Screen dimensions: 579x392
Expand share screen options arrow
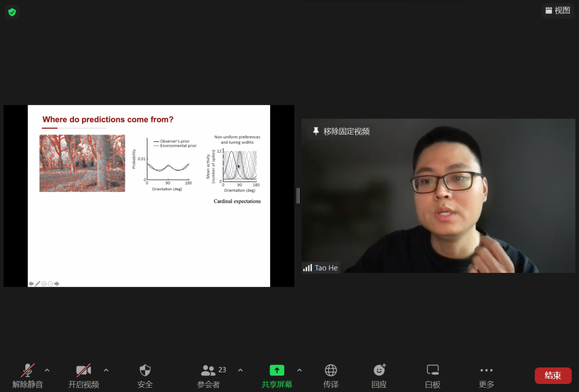click(x=299, y=370)
